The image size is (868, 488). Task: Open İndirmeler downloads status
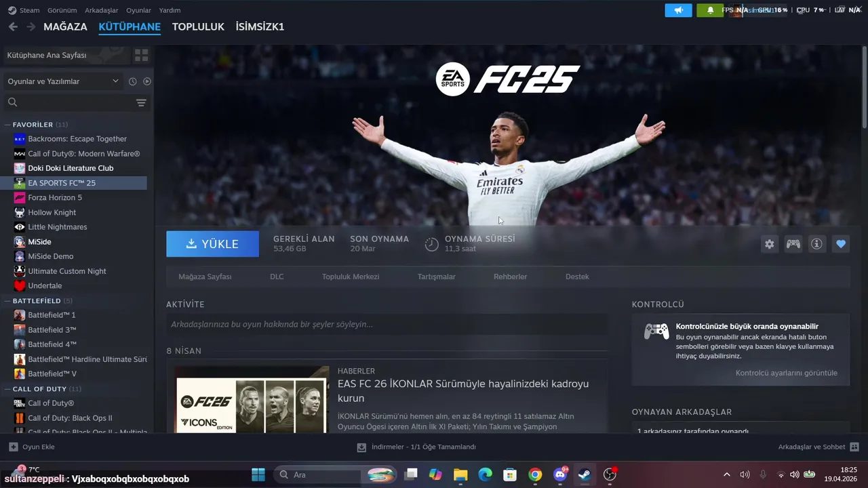point(416,447)
